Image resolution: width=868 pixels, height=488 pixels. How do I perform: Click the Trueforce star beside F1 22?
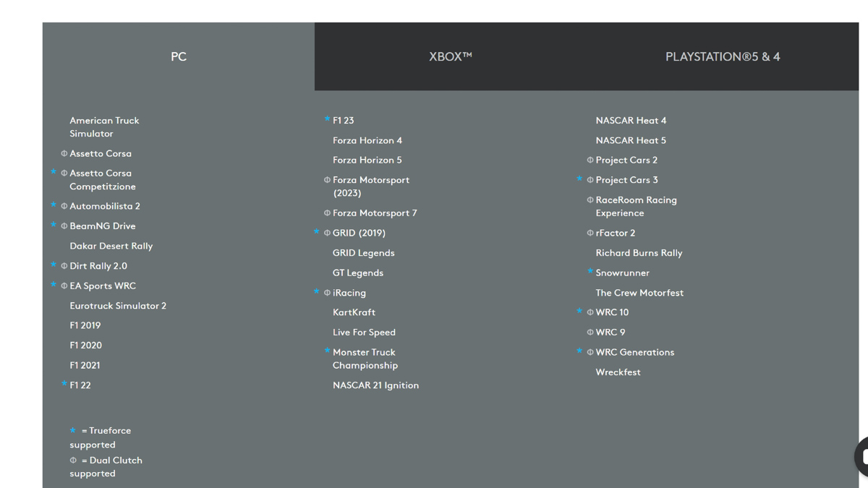64,384
